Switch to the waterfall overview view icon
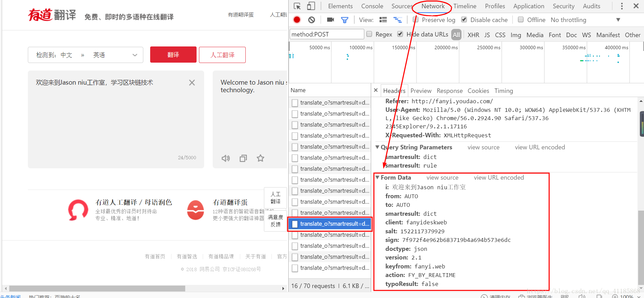This screenshot has width=644, height=298. 398,20
